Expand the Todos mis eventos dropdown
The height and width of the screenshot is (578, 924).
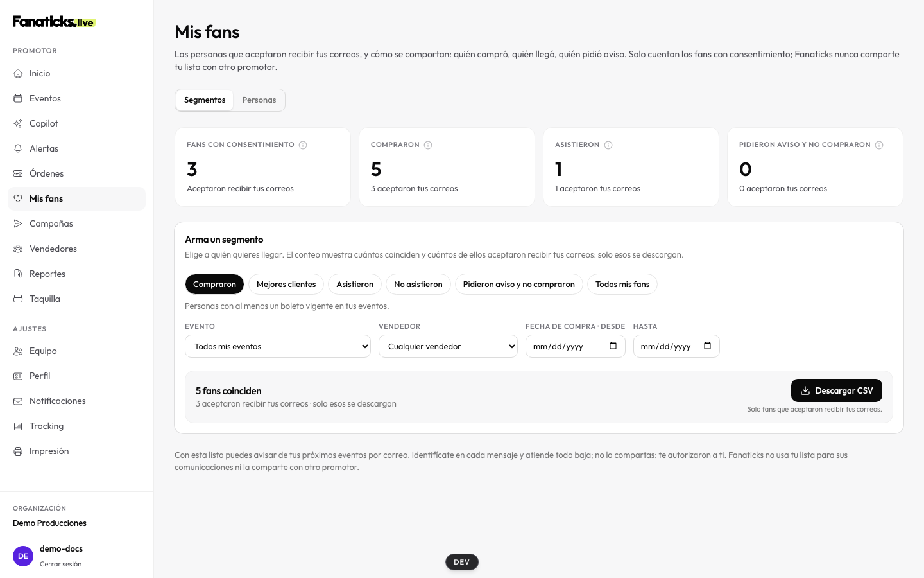click(x=278, y=346)
